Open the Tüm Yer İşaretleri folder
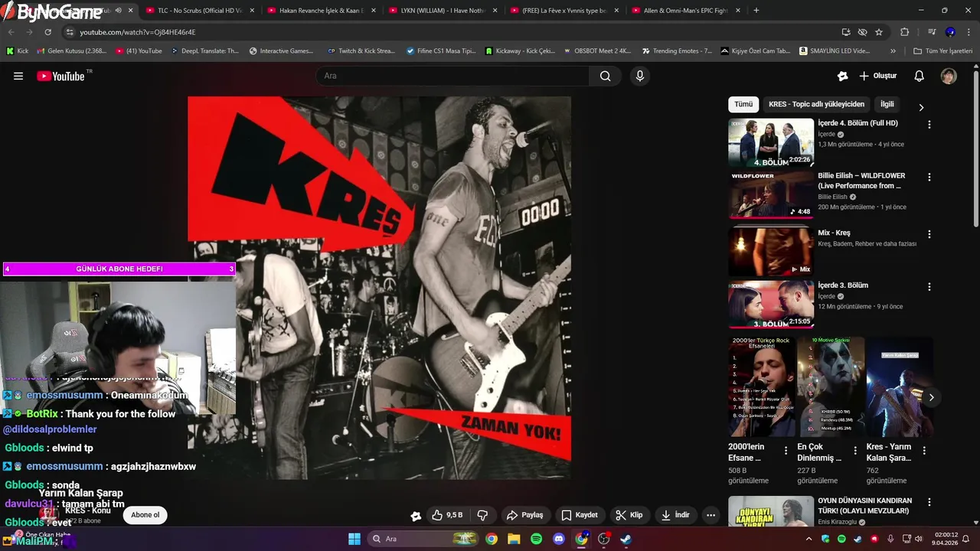 (943, 51)
